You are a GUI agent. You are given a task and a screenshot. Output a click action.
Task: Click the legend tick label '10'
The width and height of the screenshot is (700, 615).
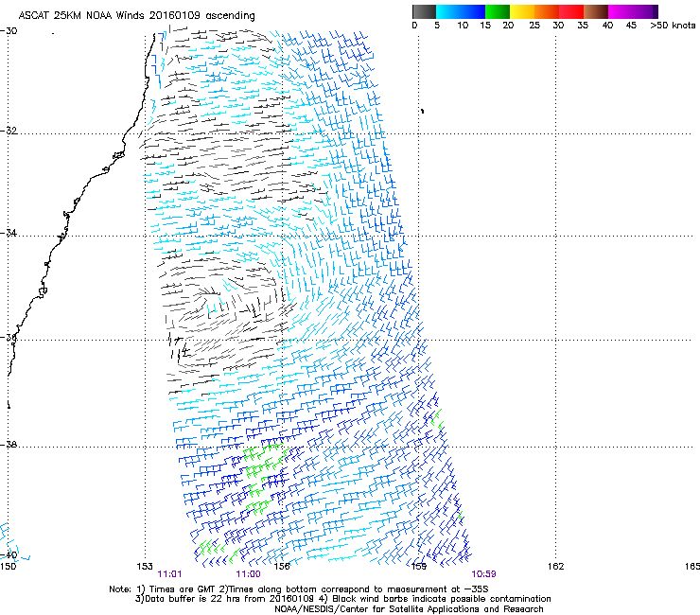463,25
